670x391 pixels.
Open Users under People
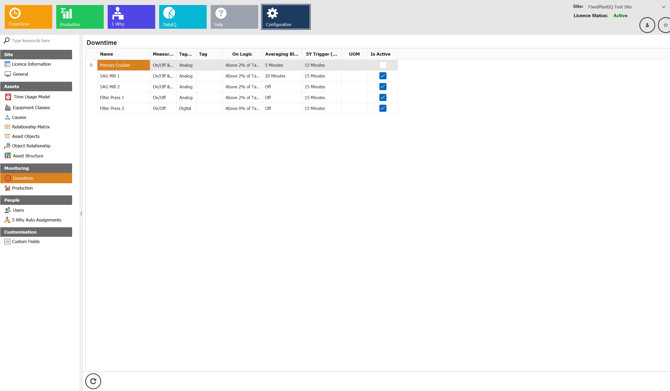18,210
